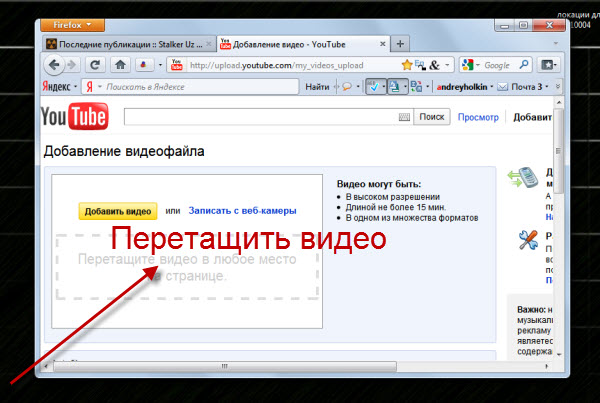Reload the page with the refresh icon
The image size is (600, 403).
click(x=98, y=65)
